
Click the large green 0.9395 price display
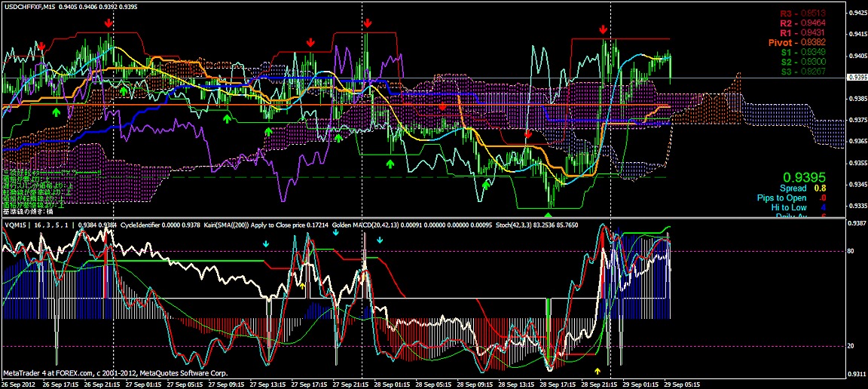[805, 175]
